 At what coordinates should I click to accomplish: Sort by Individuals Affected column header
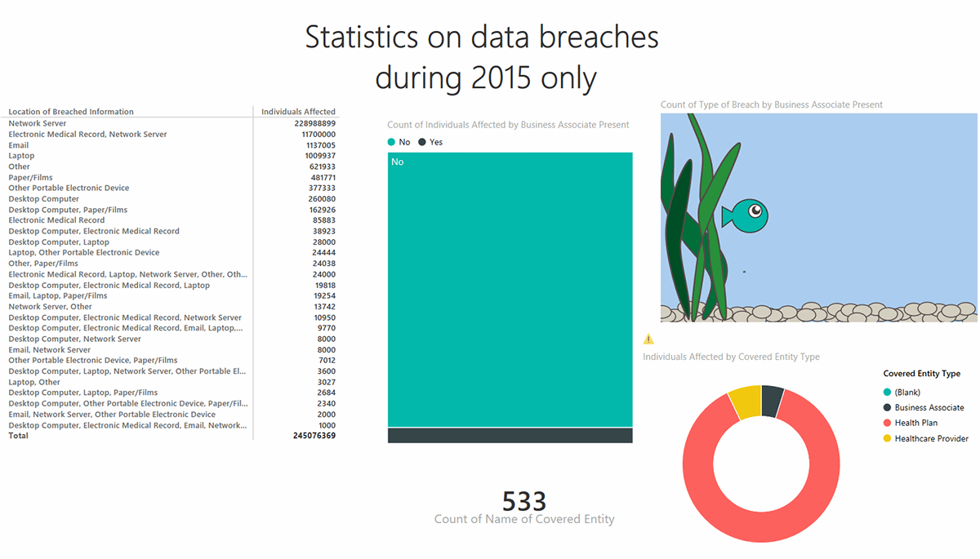pos(298,112)
